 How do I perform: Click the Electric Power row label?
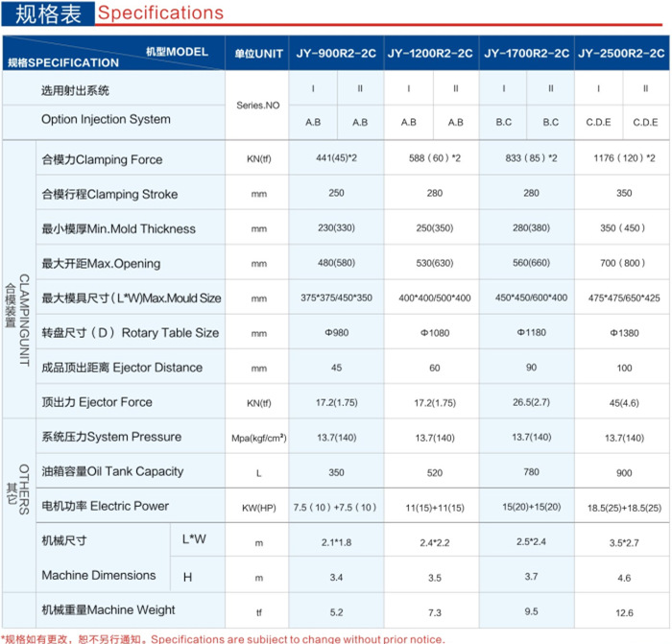tap(105, 506)
